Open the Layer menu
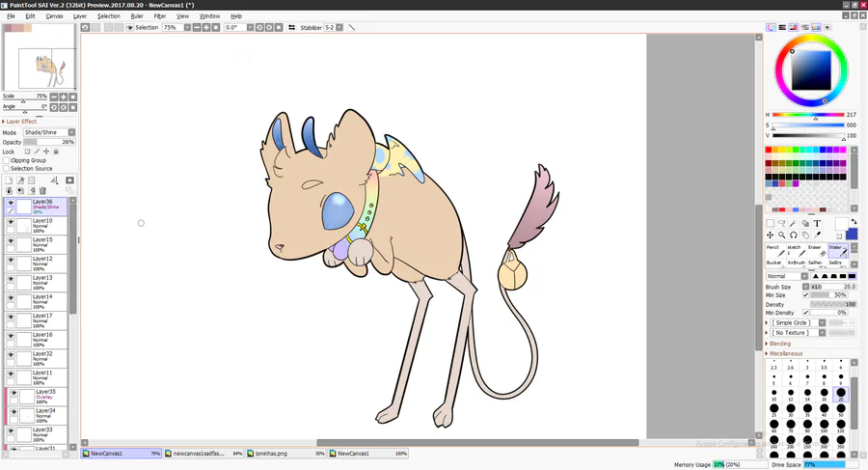Viewport: 868px width, 470px height. pos(80,16)
